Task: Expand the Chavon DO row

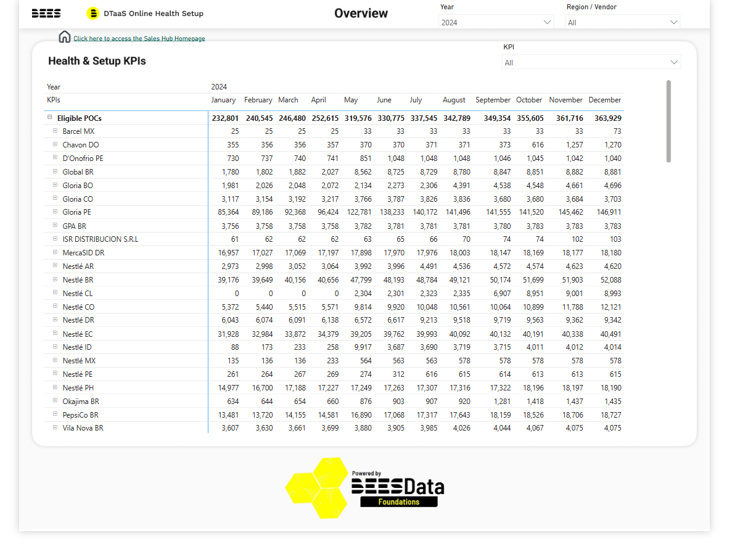Action: [x=55, y=144]
